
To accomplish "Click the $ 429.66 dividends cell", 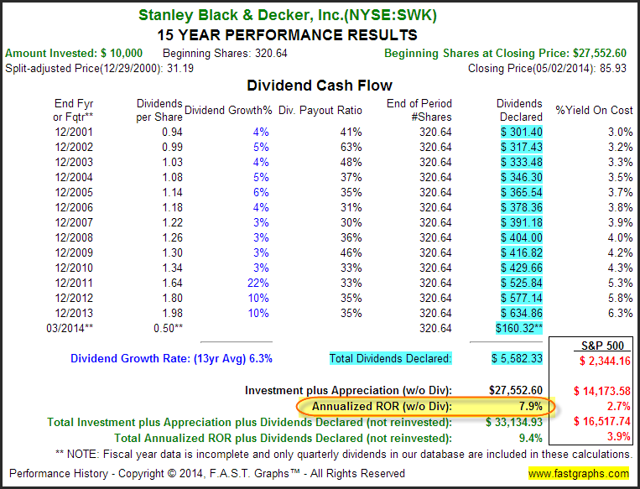I will point(522,268).
